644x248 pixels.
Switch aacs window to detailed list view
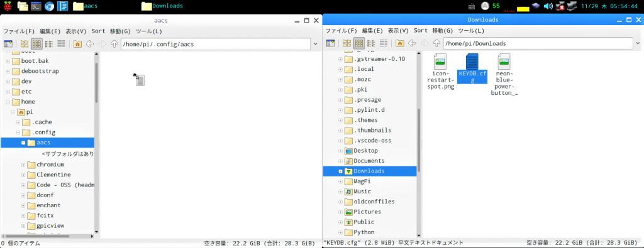point(62,43)
